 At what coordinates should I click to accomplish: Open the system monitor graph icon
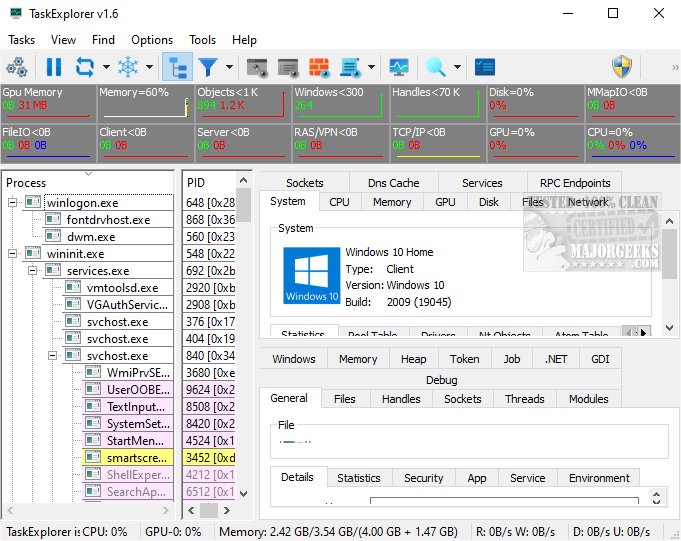coord(399,68)
